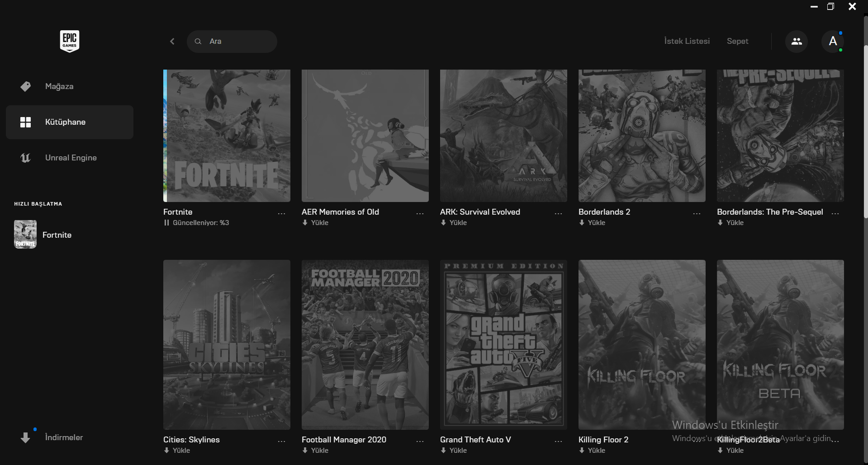Open the Unreal Engine section
Viewport: 868px width, 465px height.
(x=70, y=158)
